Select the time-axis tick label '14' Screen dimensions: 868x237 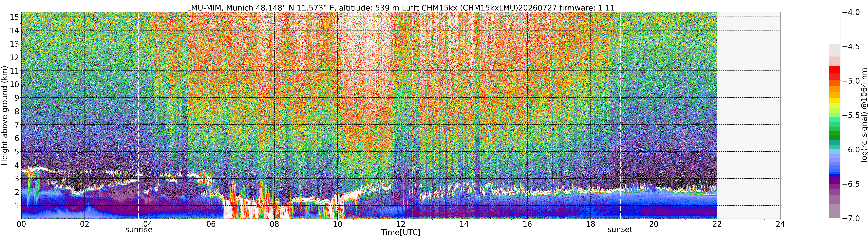[464, 224]
